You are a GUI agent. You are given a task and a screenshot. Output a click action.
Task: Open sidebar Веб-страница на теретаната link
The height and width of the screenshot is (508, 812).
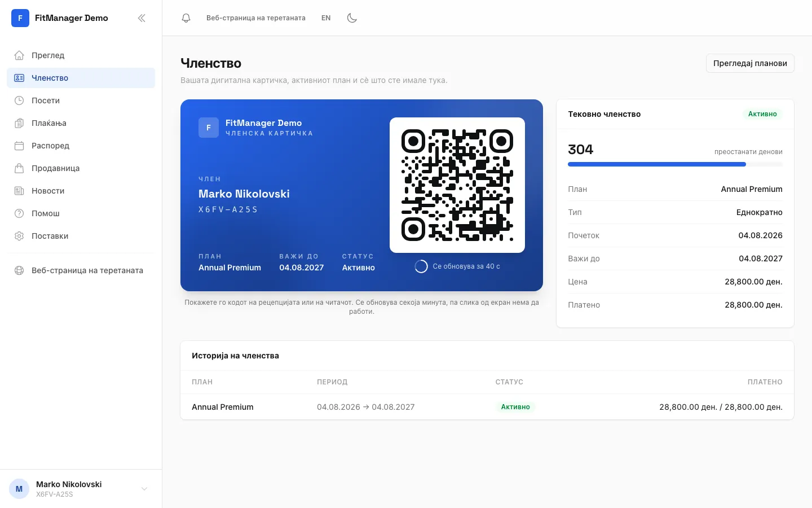pos(81,270)
